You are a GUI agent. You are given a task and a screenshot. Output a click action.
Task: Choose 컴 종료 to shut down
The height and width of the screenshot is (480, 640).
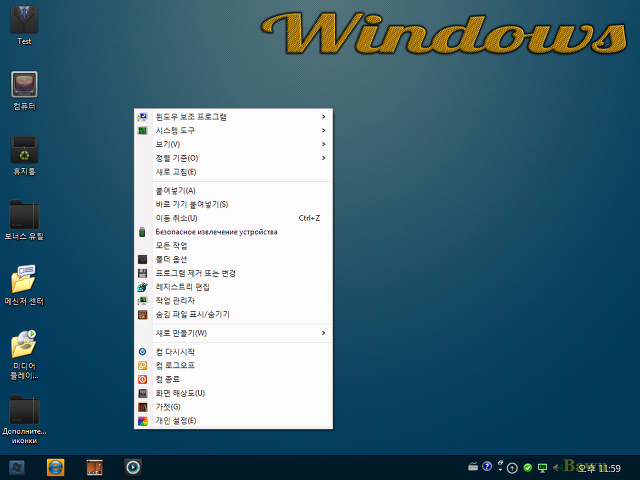coord(233,379)
